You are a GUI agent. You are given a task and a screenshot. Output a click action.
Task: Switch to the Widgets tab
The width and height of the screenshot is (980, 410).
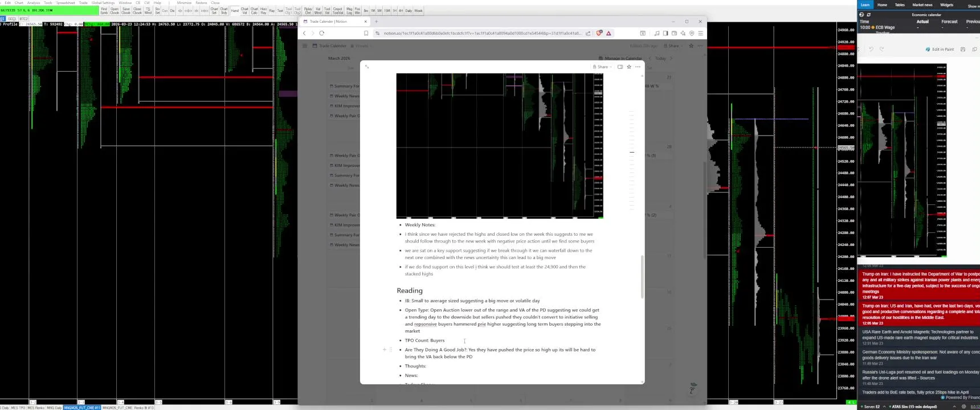click(947, 5)
